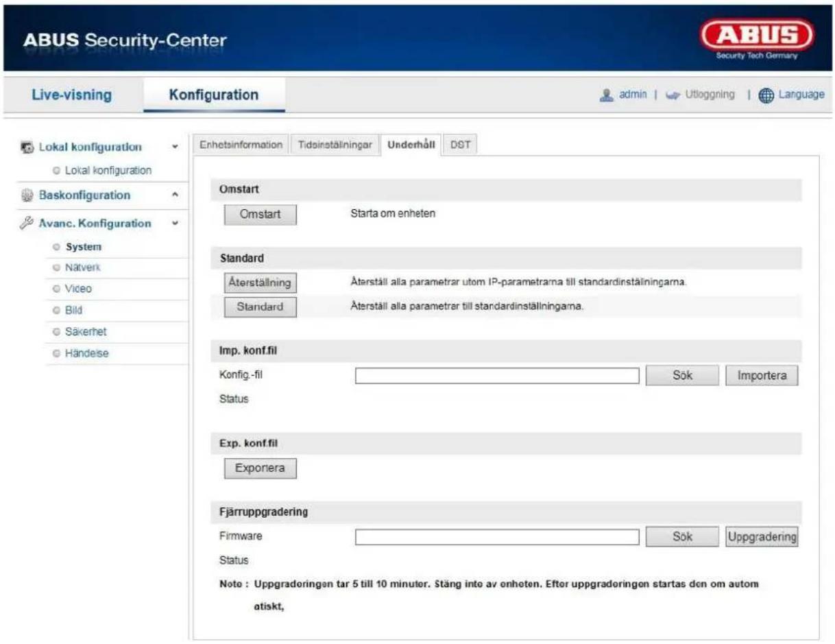Click the Standard reset button
This screenshot has width=835, height=644.
point(261,307)
